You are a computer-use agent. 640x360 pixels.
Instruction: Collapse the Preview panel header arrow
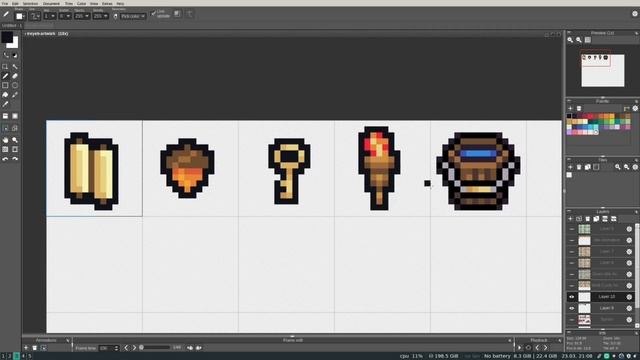tap(569, 33)
